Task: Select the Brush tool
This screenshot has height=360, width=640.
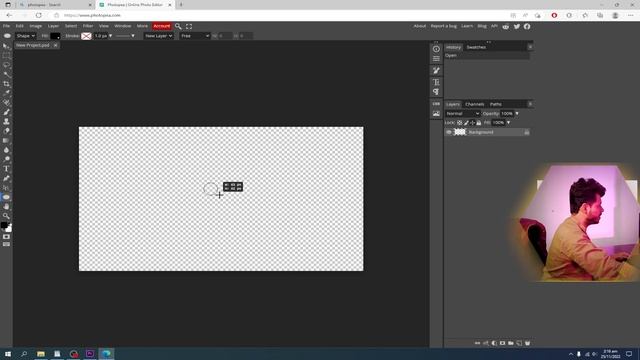Action: [x=6, y=112]
